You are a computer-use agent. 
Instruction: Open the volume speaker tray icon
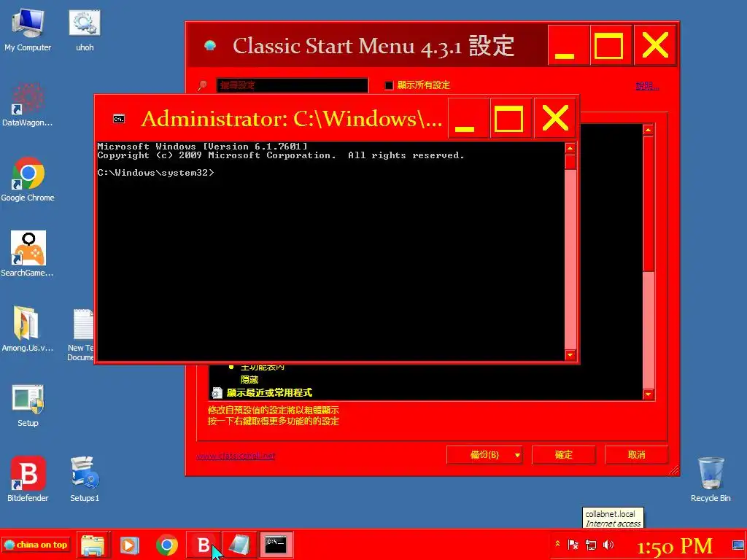point(608,544)
